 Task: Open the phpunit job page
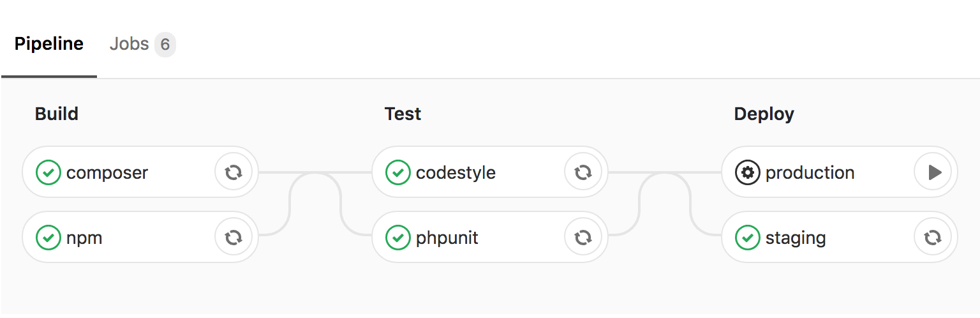(x=447, y=238)
